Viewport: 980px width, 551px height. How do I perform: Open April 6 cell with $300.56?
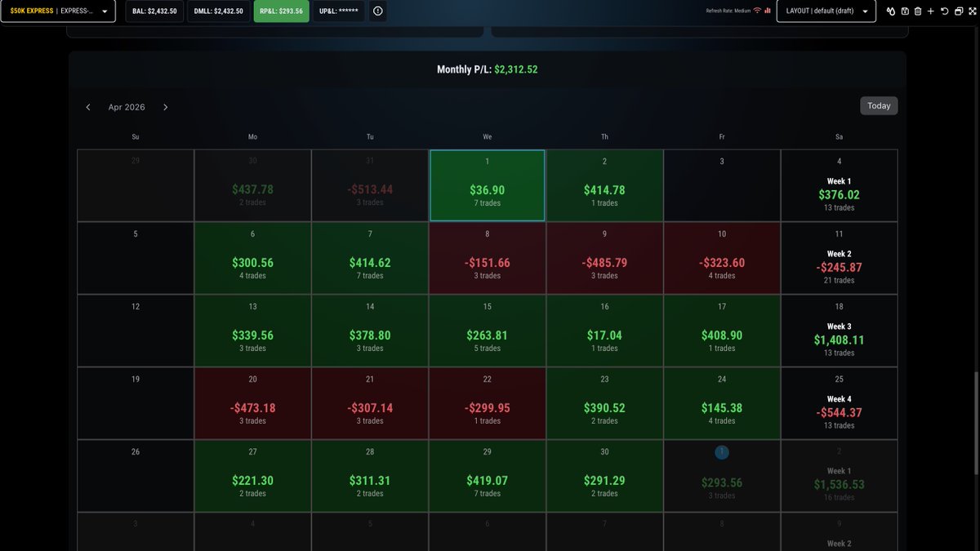point(252,258)
